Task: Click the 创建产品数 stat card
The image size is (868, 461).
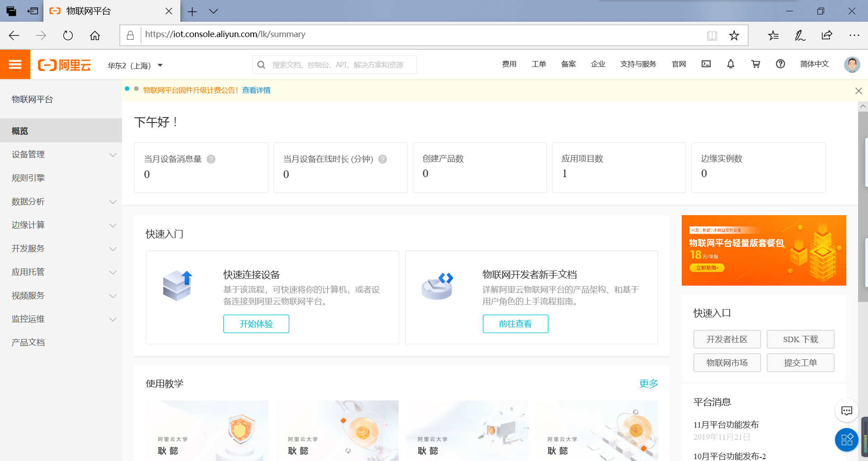Action: coord(480,168)
